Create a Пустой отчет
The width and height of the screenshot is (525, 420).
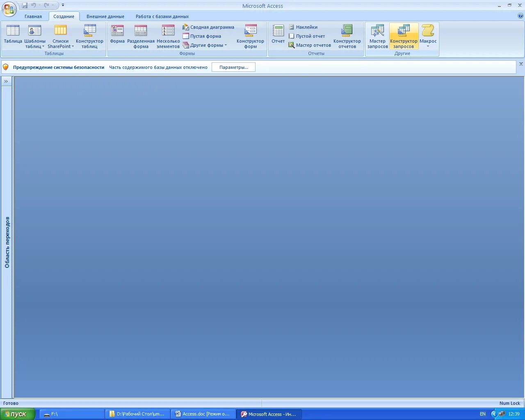(x=306, y=36)
